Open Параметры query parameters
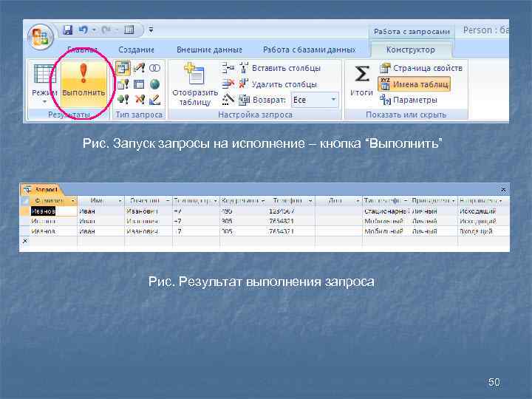The image size is (532, 399). point(408,100)
